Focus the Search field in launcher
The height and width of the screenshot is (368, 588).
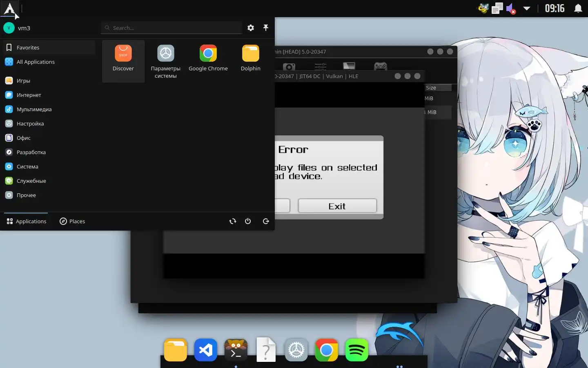[171, 28]
